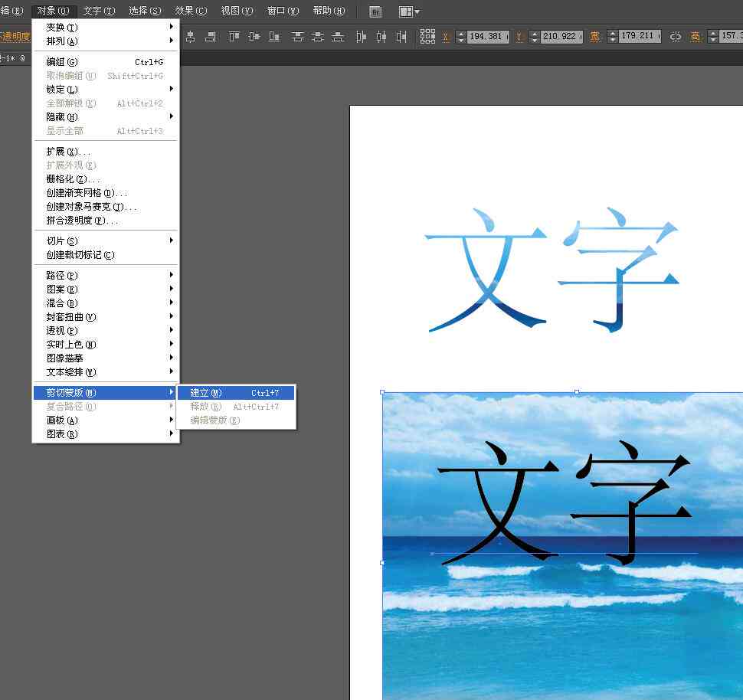The width and height of the screenshot is (743, 700).
Task: Open the 帮助(H) menu
Action: pyautogui.click(x=329, y=11)
